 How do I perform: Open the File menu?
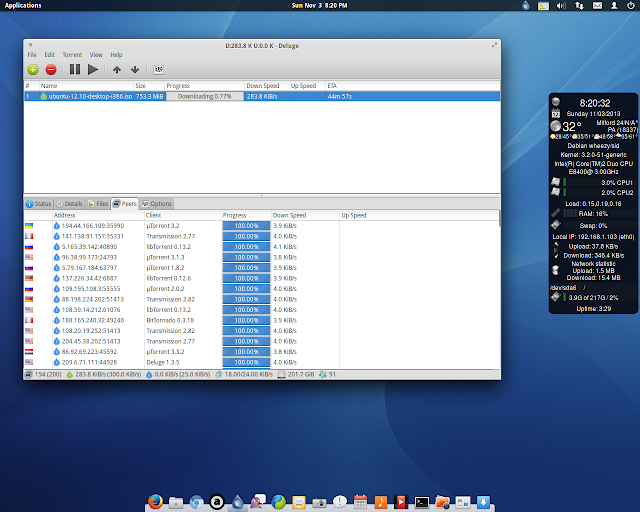tap(32, 55)
